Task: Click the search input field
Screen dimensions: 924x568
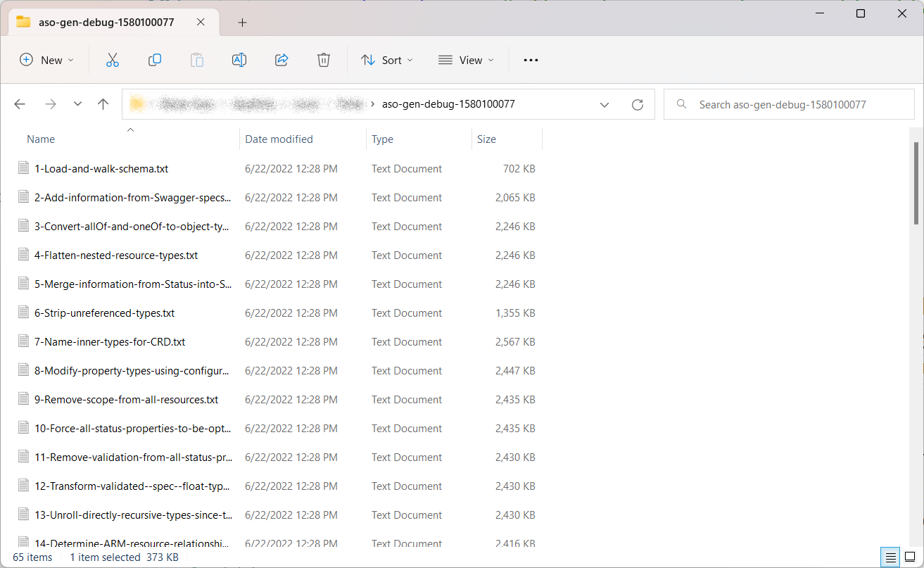Action: [789, 104]
